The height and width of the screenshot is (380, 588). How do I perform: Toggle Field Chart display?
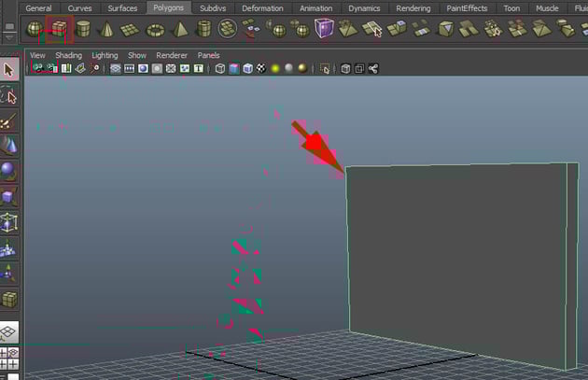click(171, 69)
